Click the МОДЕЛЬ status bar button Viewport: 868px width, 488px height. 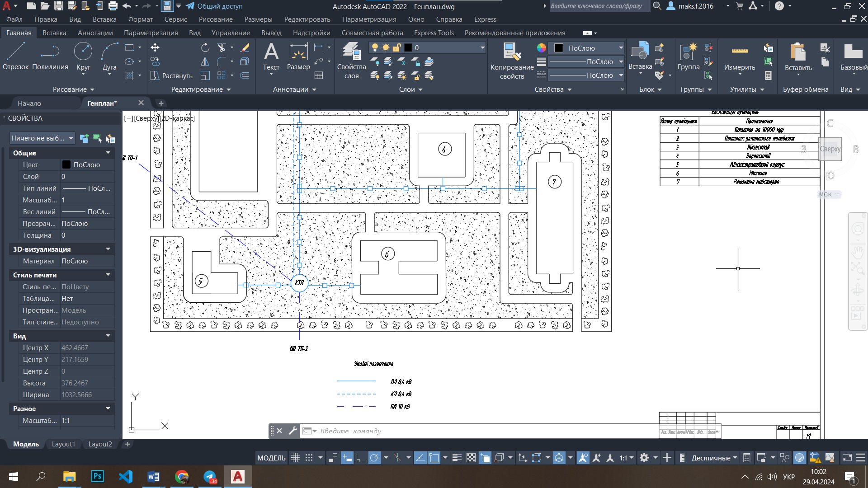click(x=271, y=458)
